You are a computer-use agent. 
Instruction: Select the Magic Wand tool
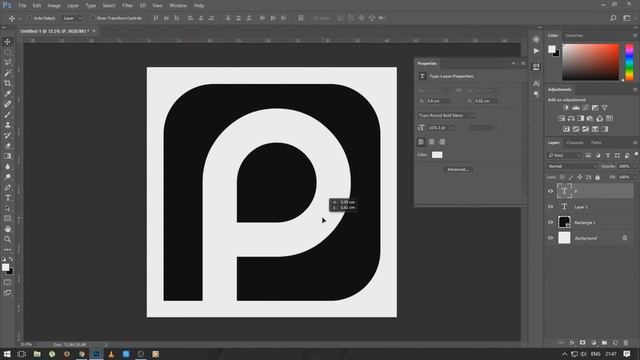(x=7, y=73)
